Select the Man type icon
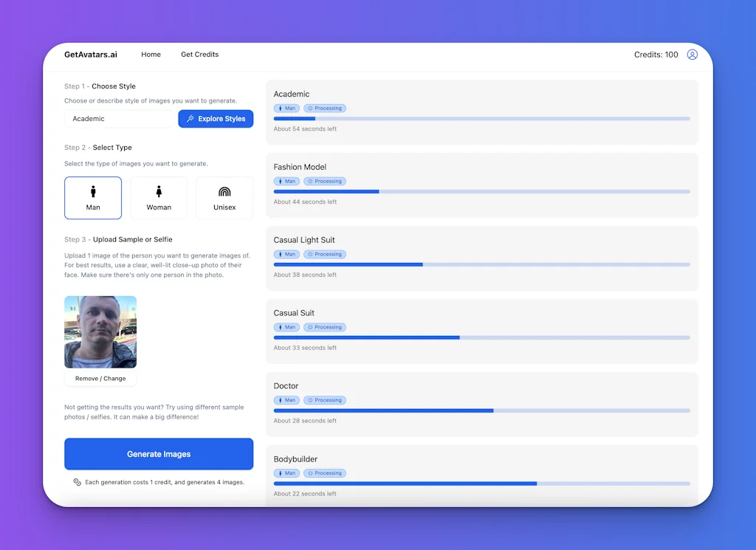The image size is (756, 550). pos(93,190)
